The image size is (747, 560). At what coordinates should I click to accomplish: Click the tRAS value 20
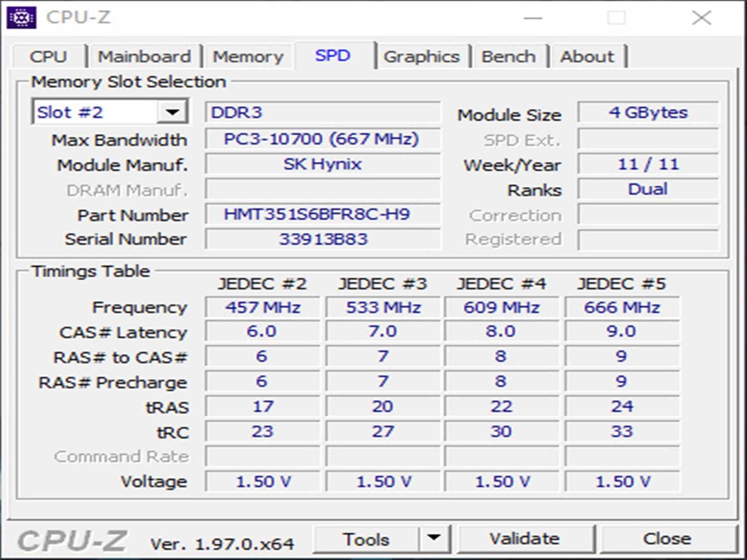(383, 406)
